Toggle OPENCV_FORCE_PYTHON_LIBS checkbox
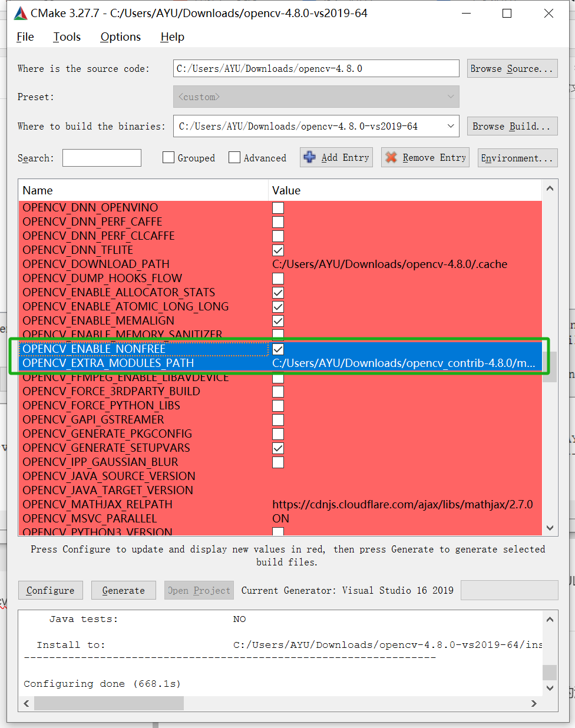Viewport: 575px width, 728px height. pyautogui.click(x=278, y=405)
